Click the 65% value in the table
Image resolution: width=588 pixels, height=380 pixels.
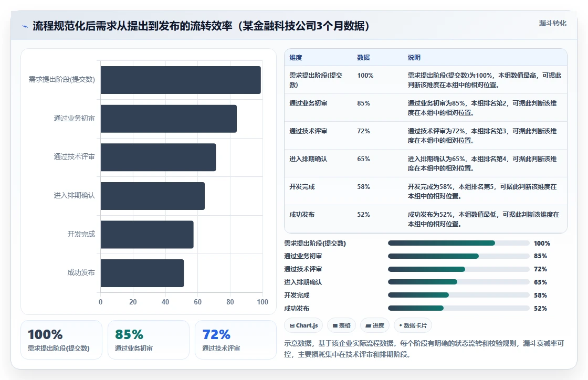coord(363,159)
